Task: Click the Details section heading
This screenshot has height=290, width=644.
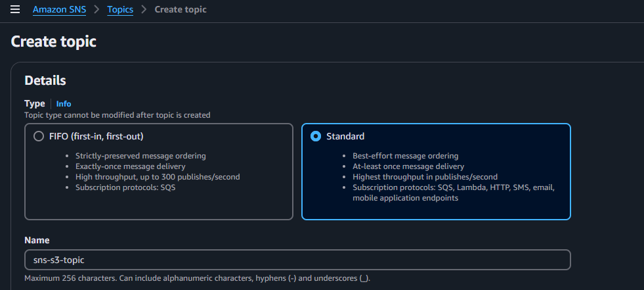Action: click(45, 81)
